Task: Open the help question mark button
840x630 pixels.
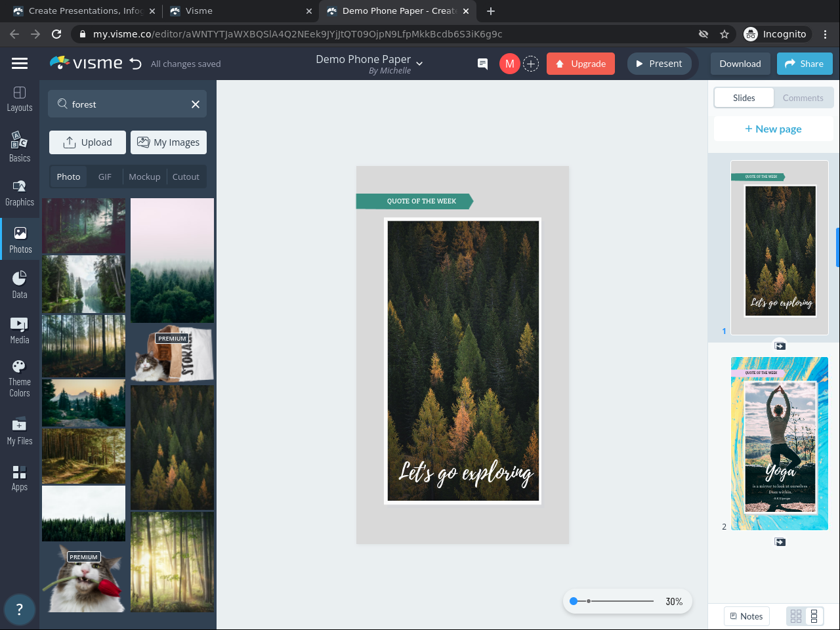Action: 19,610
